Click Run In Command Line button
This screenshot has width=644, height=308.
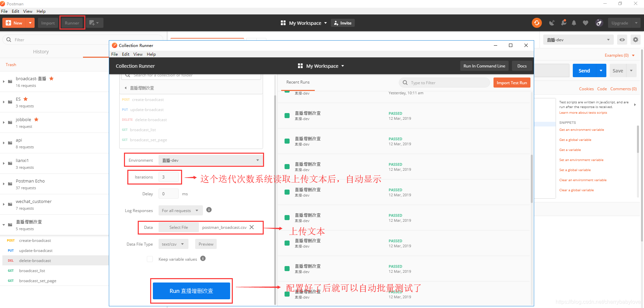pos(484,66)
